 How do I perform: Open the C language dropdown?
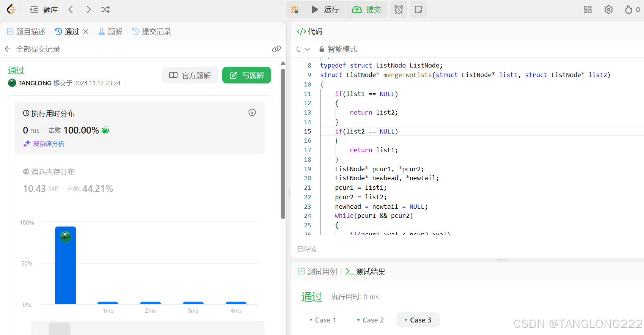coord(303,49)
